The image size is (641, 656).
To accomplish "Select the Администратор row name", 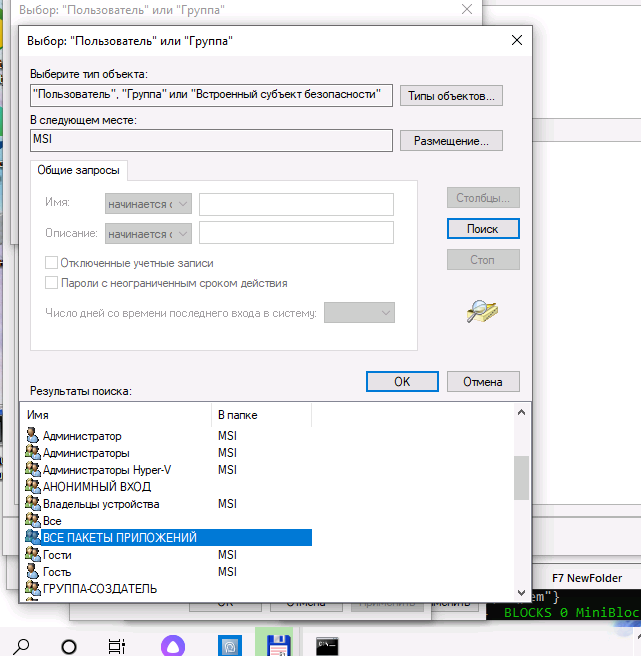I will pyautogui.click(x=82, y=436).
